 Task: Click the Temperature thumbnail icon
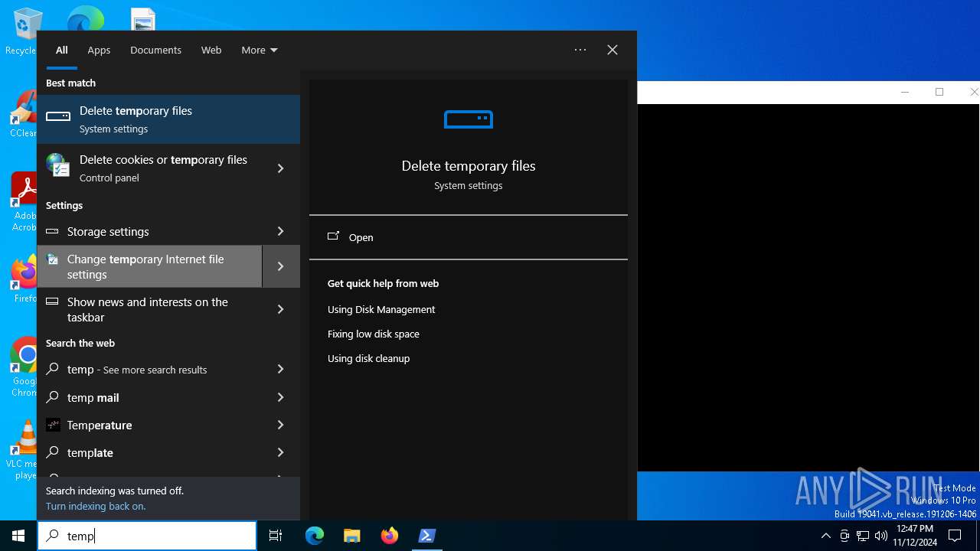[x=53, y=425]
